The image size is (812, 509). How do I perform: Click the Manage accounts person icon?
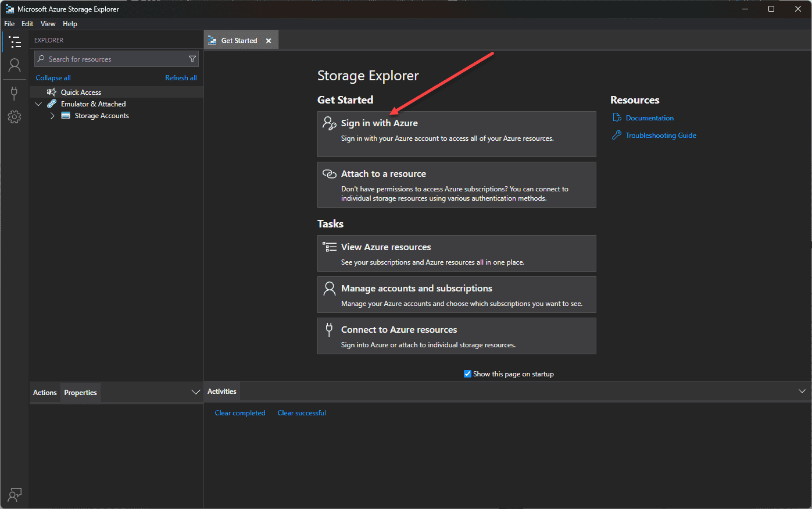pyautogui.click(x=330, y=288)
